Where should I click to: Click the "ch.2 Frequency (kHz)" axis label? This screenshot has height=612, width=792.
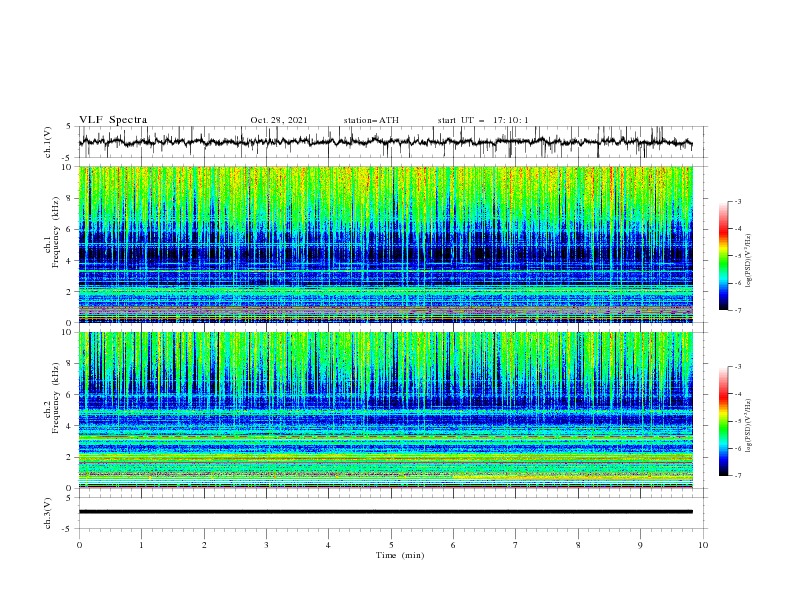click(x=52, y=398)
